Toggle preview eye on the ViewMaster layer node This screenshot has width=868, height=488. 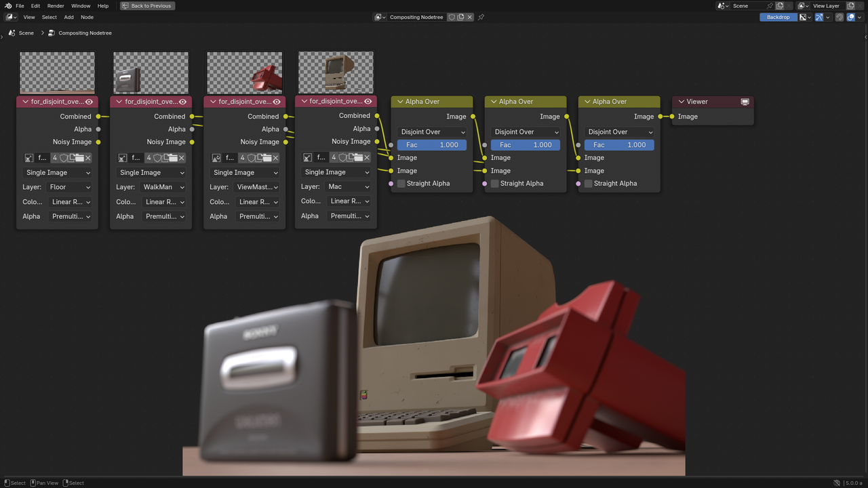tap(277, 102)
